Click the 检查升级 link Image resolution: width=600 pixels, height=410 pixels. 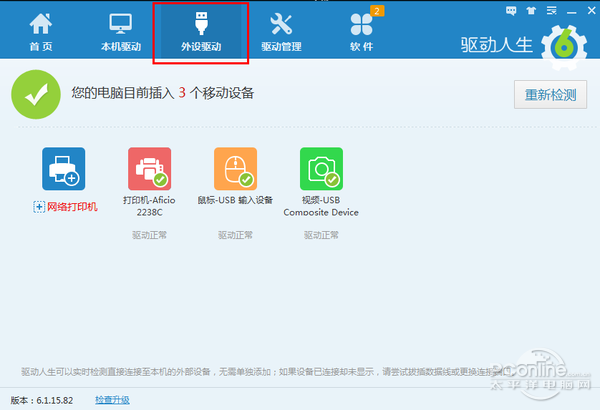tap(112, 400)
